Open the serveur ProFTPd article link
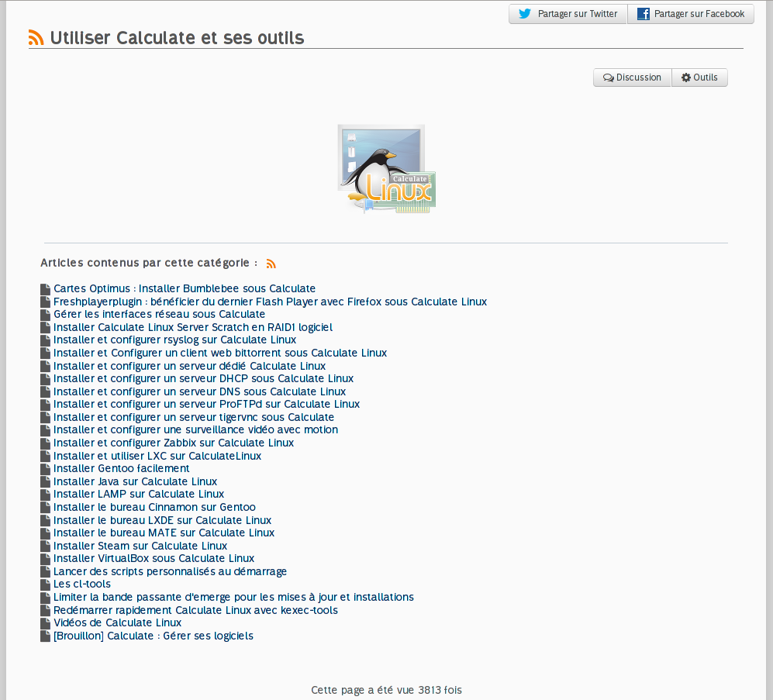The width and height of the screenshot is (773, 700). [206, 404]
